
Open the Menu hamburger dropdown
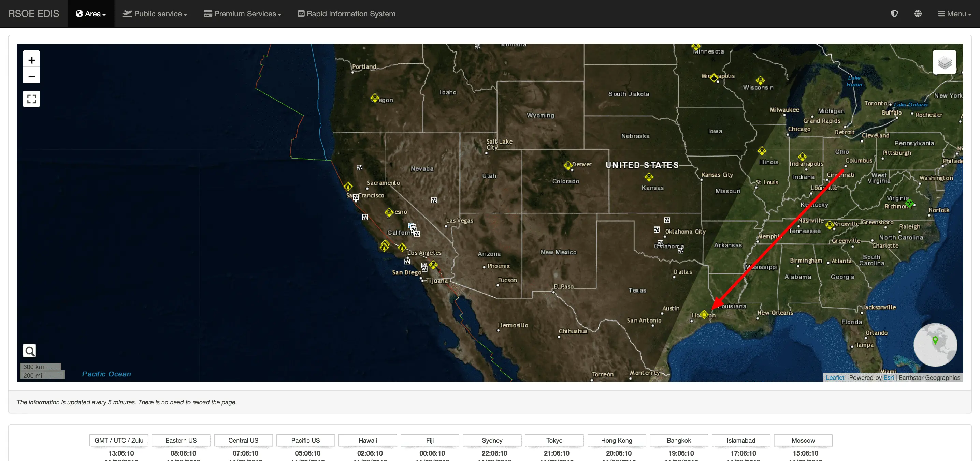point(954,14)
